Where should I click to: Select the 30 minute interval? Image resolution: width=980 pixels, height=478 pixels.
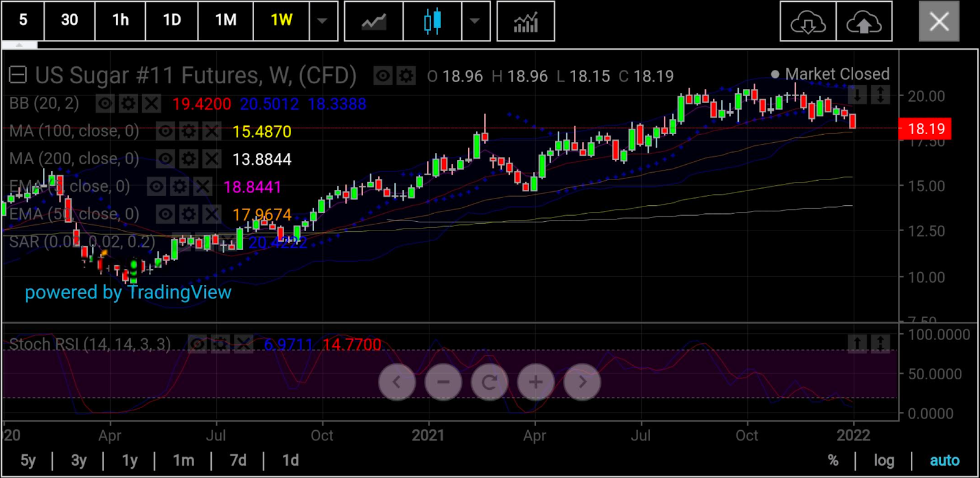[x=70, y=20]
